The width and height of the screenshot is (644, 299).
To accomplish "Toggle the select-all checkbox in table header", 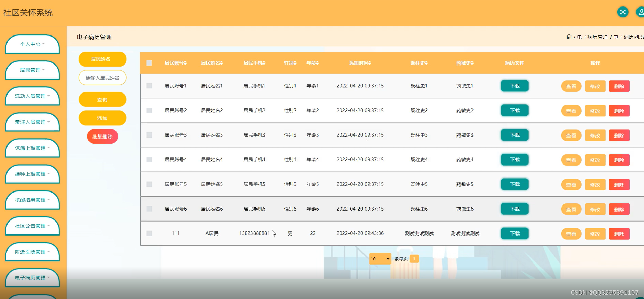I will [x=149, y=63].
